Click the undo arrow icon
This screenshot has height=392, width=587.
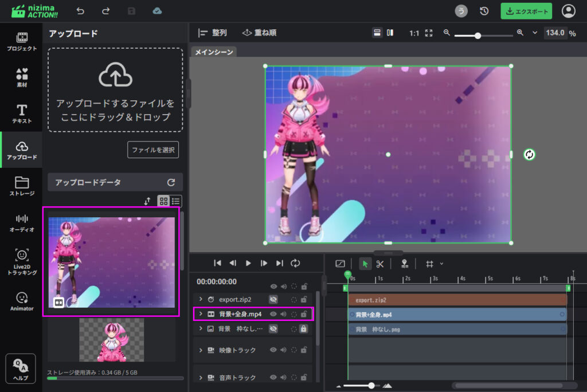pyautogui.click(x=80, y=11)
